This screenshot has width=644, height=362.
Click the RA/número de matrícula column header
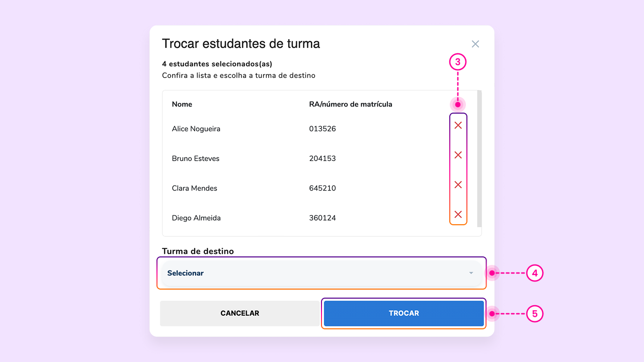coord(351,104)
